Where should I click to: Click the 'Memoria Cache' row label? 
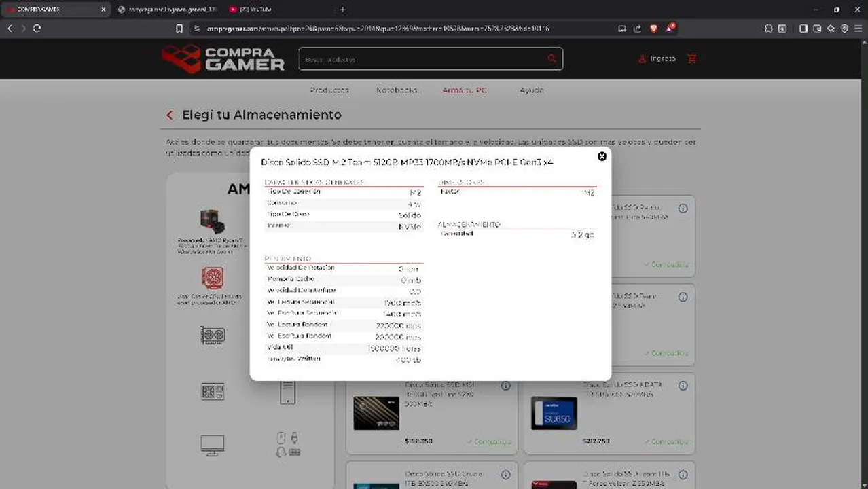pyautogui.click(x=291, y=279)
